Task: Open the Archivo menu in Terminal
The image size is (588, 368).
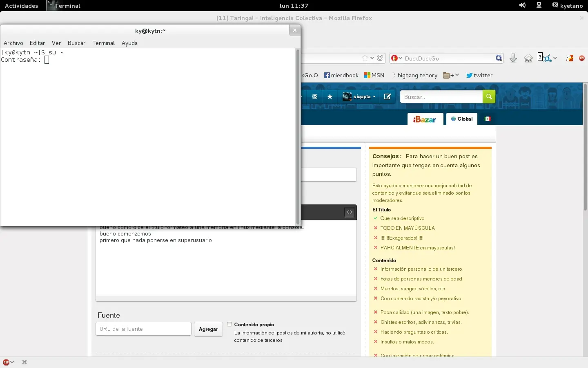Action: pyautogui.click(x=13, y=43)
